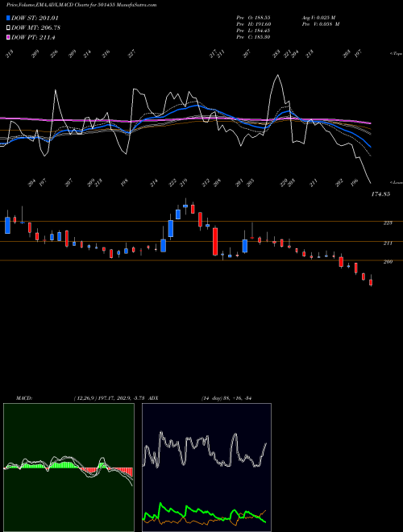Click the green MACD indicator panel
Image resolution: width=403 pixels, height=532 pixels.
coord(69,468)
